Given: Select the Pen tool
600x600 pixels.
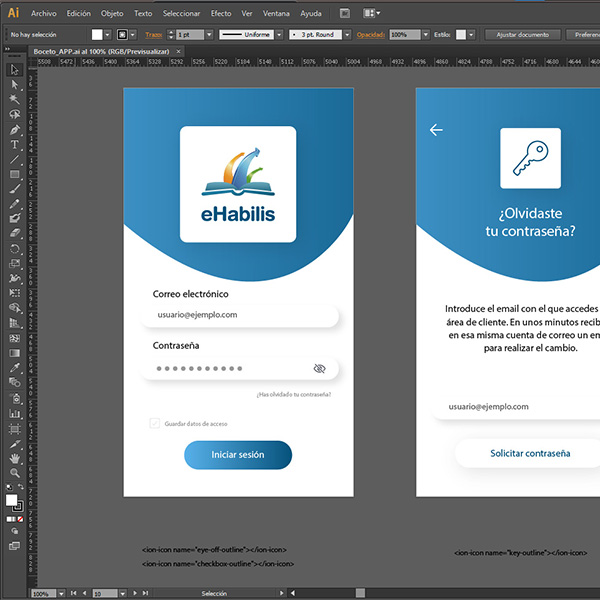Looking at the screenshot, I should tap(15, 130).
